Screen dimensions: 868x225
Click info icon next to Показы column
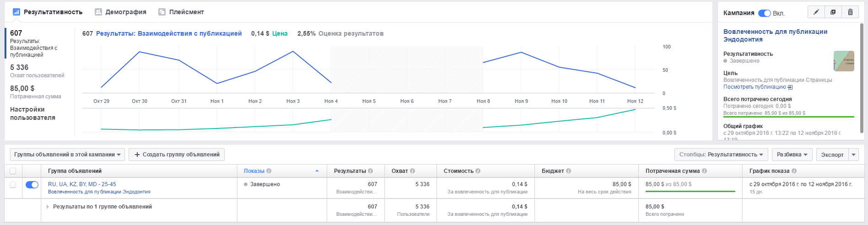[x=269, y=171]
